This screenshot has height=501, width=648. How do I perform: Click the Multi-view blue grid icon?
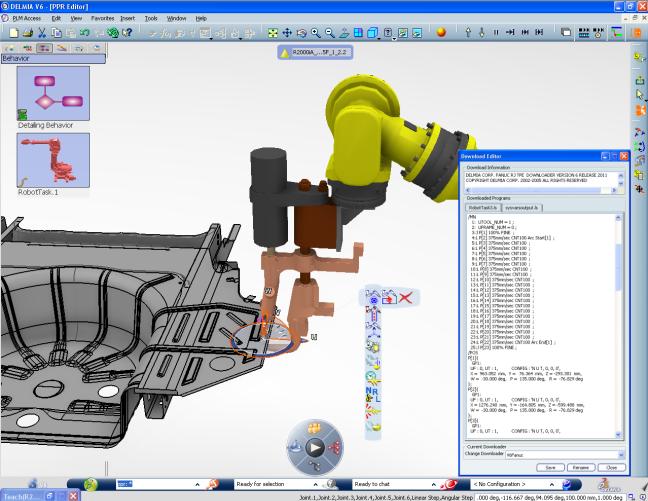tap(358, 33)
